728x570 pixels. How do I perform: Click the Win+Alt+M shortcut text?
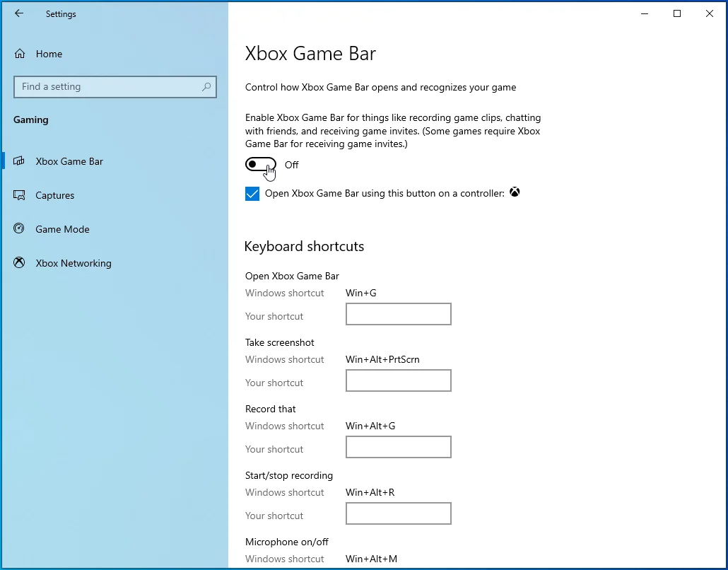[x=372, y=559]
